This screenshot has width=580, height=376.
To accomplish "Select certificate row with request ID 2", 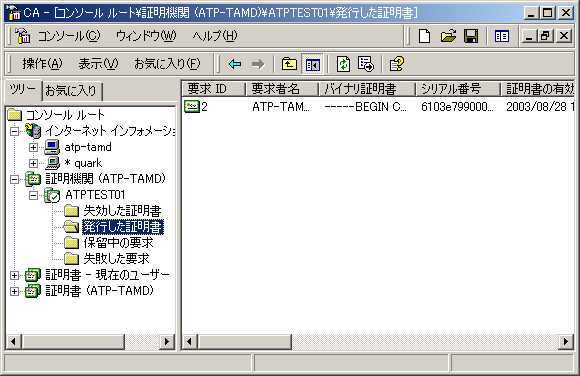I will click(378, 107).
